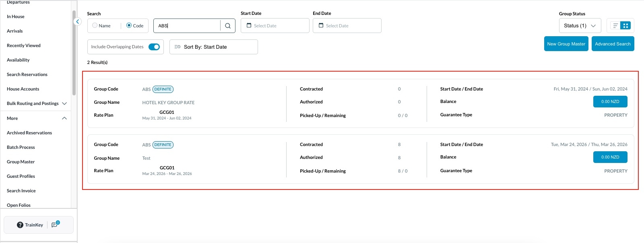
Task: Open the chat messages icon
Action: (x=55, y=225)
